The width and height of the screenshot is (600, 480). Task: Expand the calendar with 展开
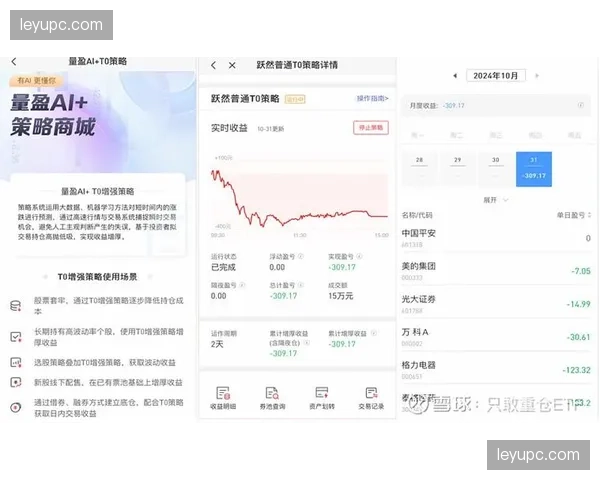coord(496,200)
